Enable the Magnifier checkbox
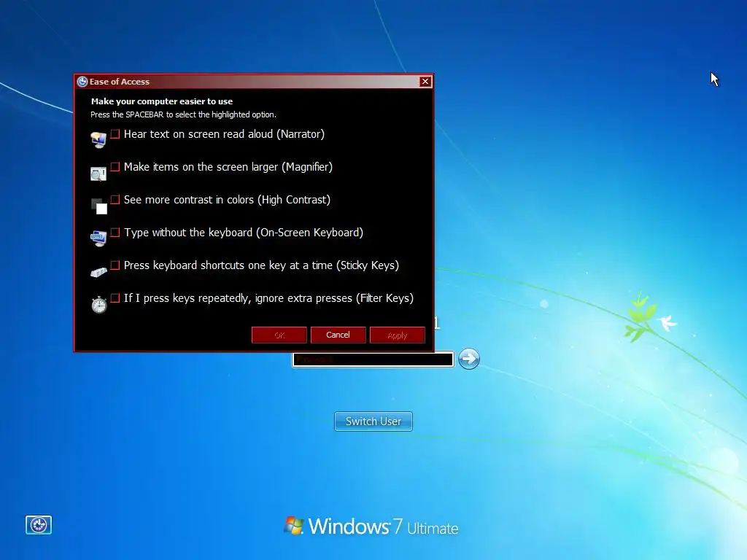 (x=115, y=167)
